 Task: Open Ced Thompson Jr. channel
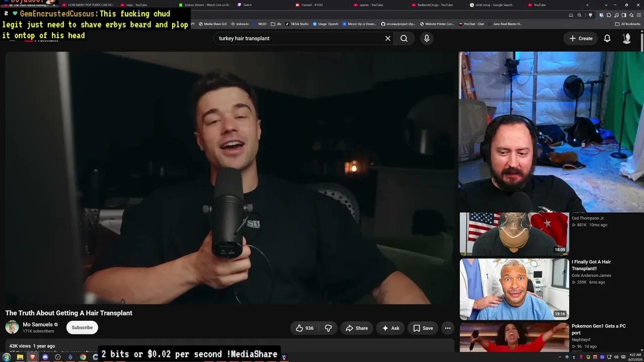coord(588,218)
